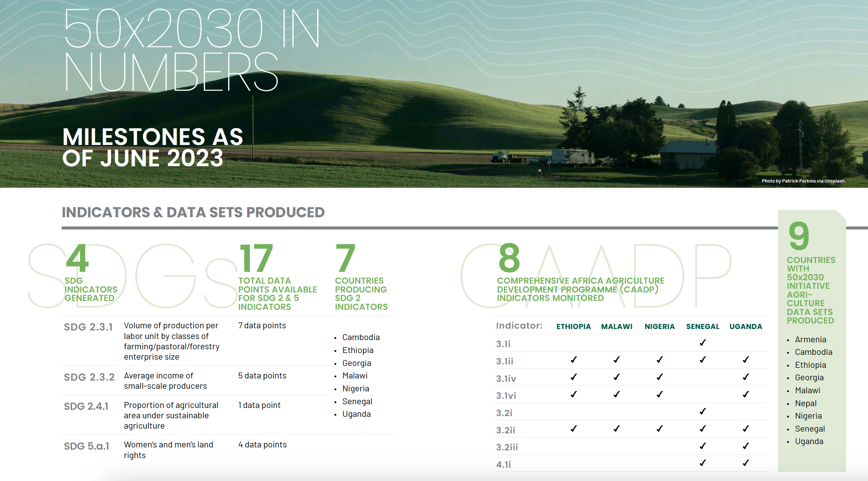Click the large green number 9
The width and height of the screenshot is (868, 481).
(x=799, y=236)
